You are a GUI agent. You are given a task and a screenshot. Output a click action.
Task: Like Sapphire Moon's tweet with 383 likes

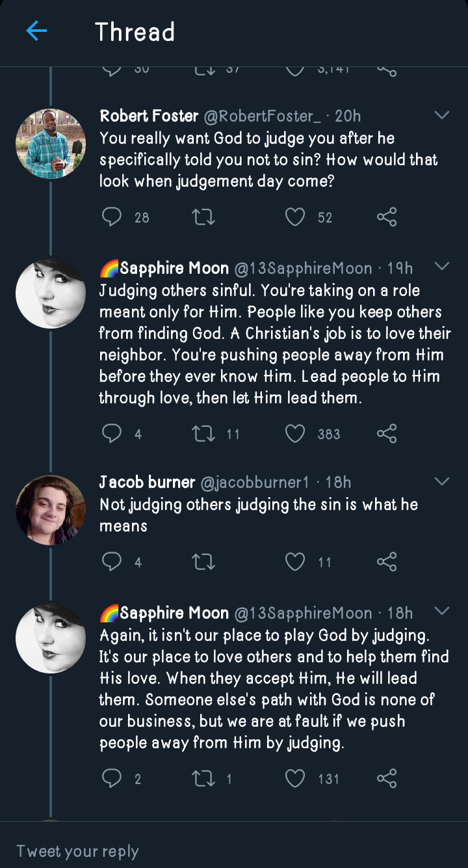pos(295,433)
